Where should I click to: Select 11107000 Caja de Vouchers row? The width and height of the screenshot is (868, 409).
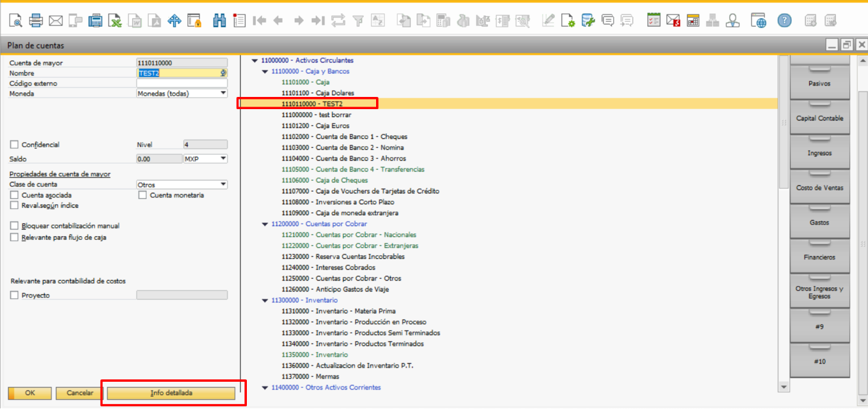coord(360,191)
